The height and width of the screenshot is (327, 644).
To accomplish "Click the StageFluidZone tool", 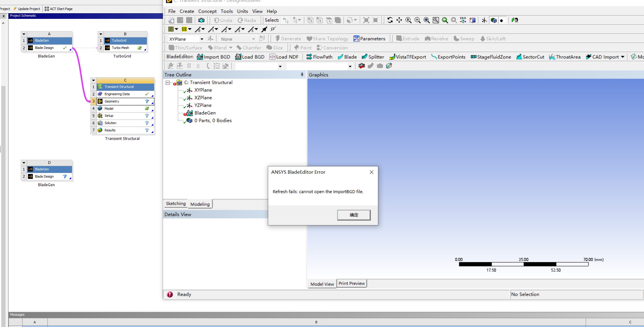I will pyautogui.click(x=491, y=57).
